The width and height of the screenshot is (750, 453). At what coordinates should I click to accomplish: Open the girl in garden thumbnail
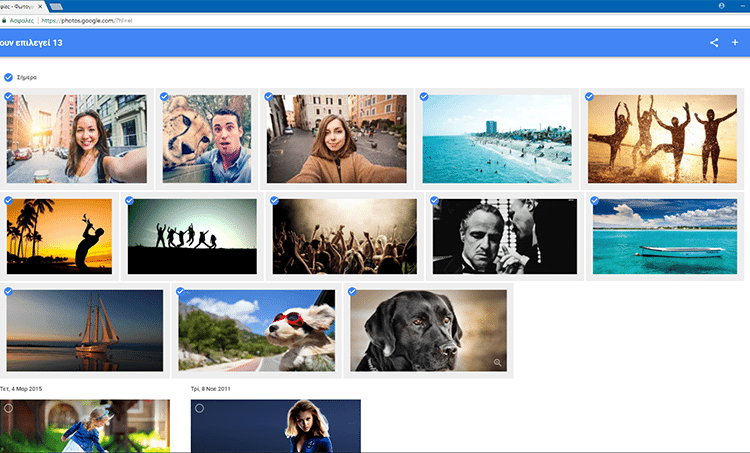[x=85, y=428]
